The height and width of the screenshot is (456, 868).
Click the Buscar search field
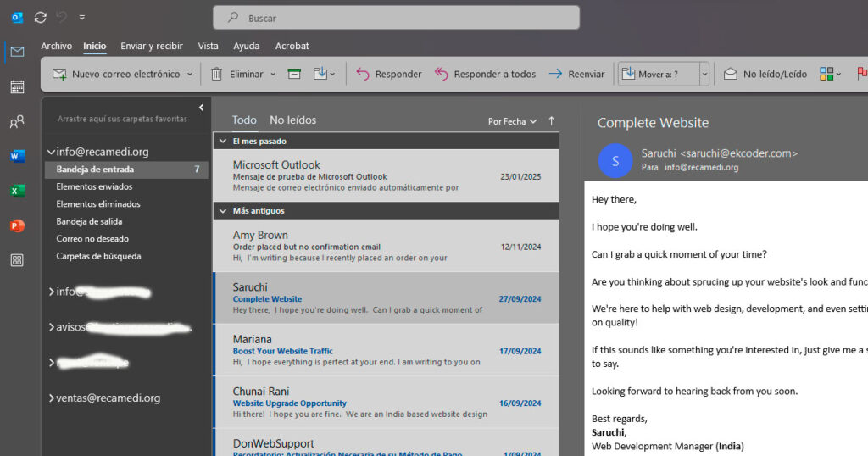click(396, 18)
